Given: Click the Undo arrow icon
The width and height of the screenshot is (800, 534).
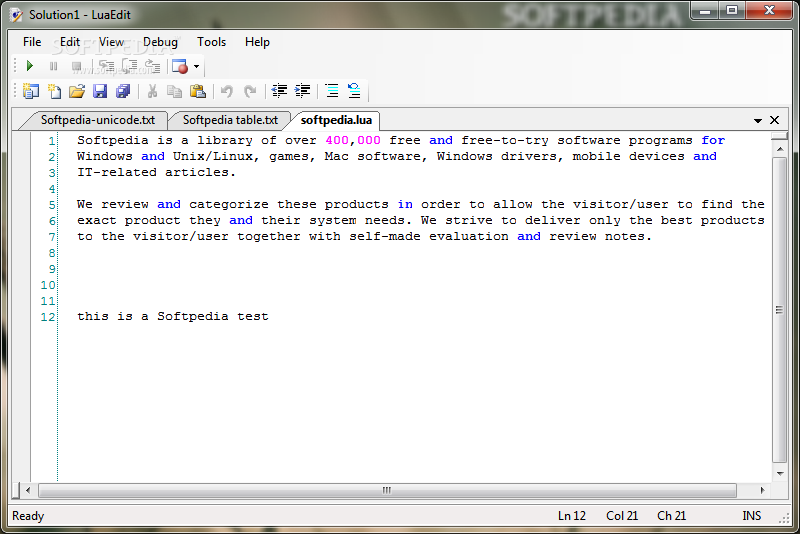Looking at the screenshot, I should pos(227,91).
